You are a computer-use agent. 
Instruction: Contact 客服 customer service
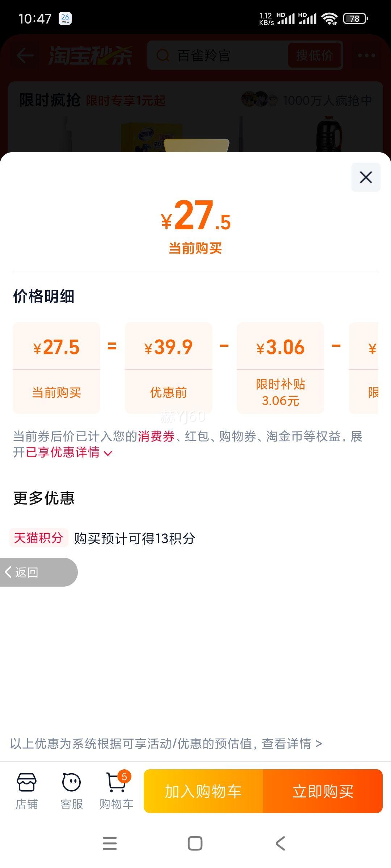click(x=71, y=791)
